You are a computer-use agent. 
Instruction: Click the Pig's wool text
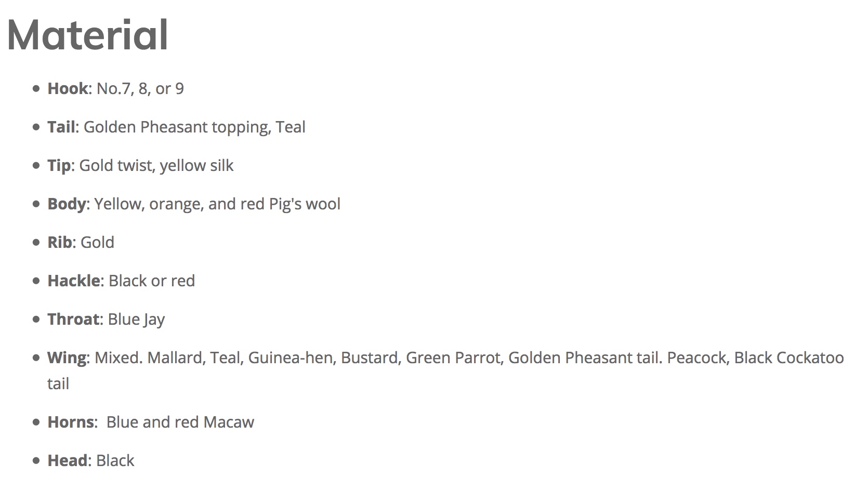pos(305,204)
